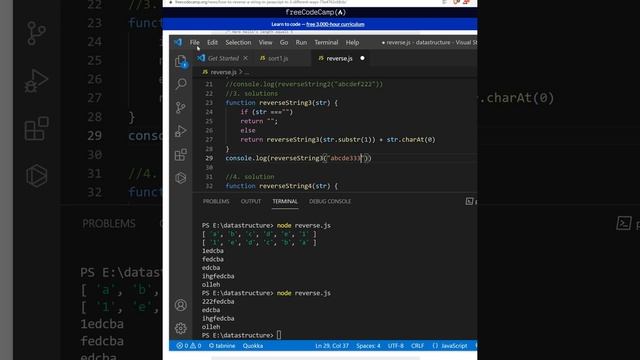Image resolution: width=640 pixels, height=360 pixels.
Task: Click the function reverseString3(str) declaration on line 23
Action: 282,103
